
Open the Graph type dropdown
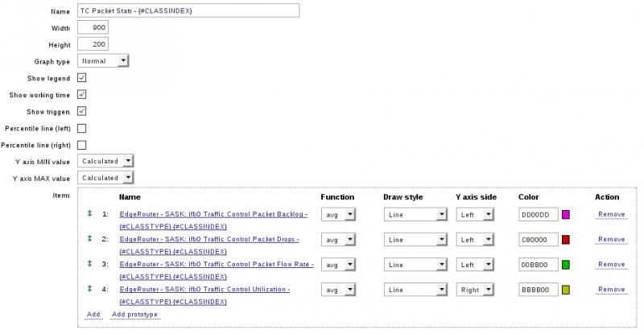click(x=103, y=60)
